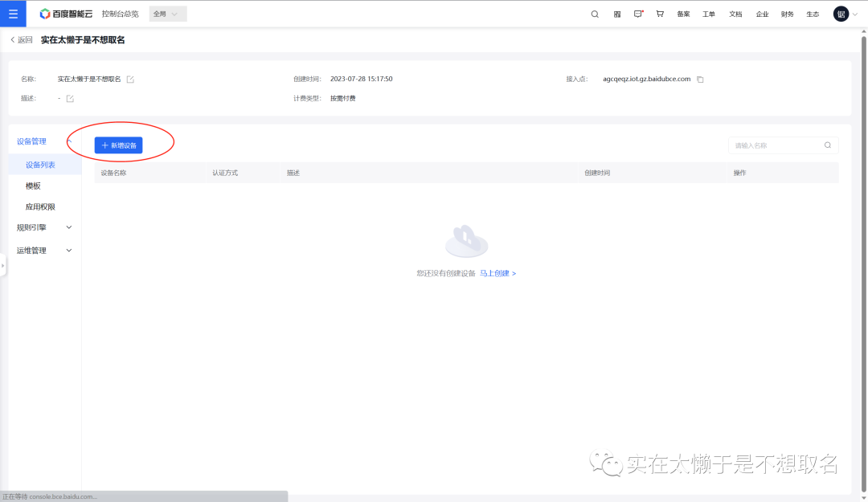Viewport: 868px width, 502px height.
Task: Go back using the 返回 link
Action: [x=22, y=40]
